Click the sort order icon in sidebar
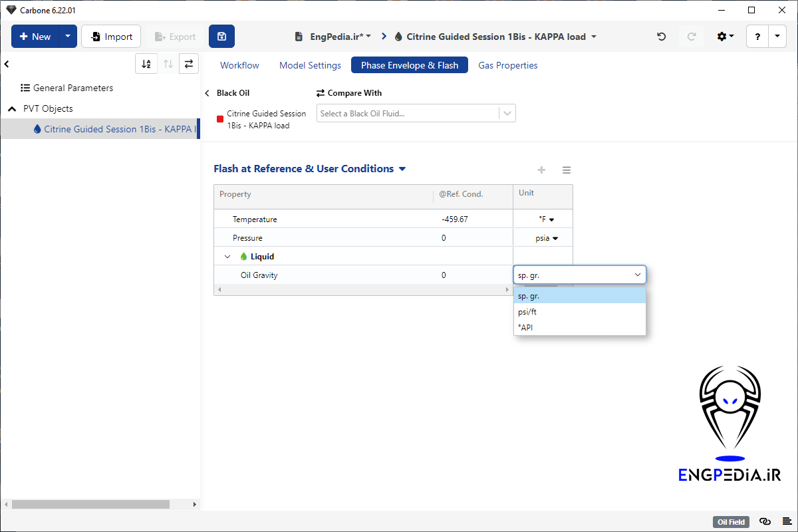Image resolution: width=798 pixels, height=532 pixels. (x=146, y=64)
